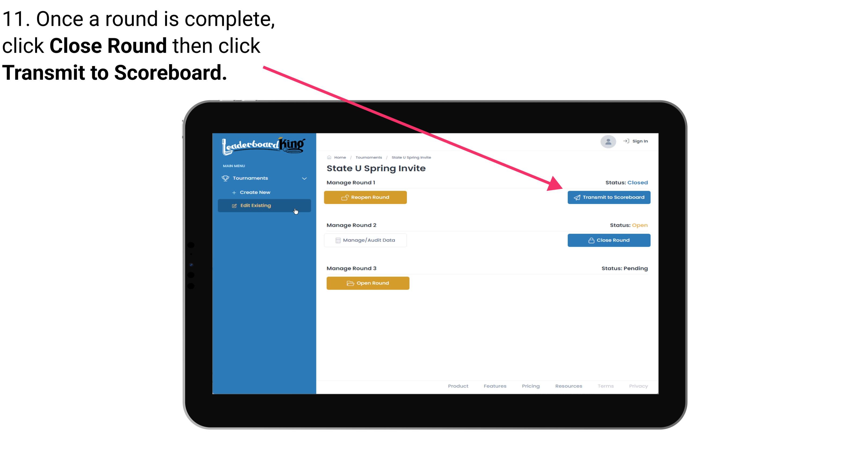Click the Tournaments breadcrumb link
868x467 pixels.
[368, 156]
